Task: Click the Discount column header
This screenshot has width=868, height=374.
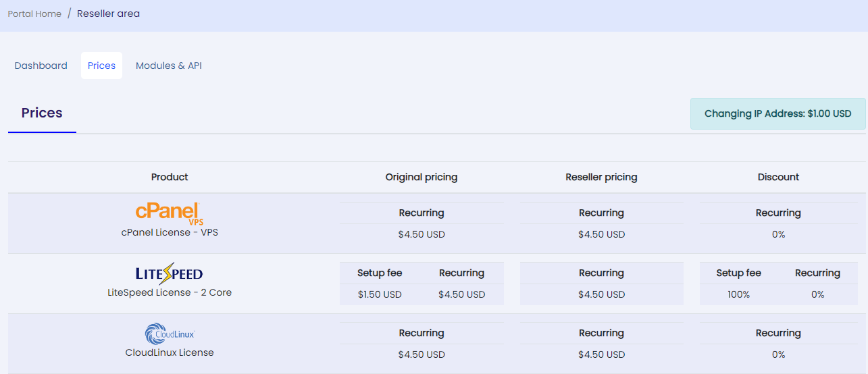Action: (x=778, y=177)
